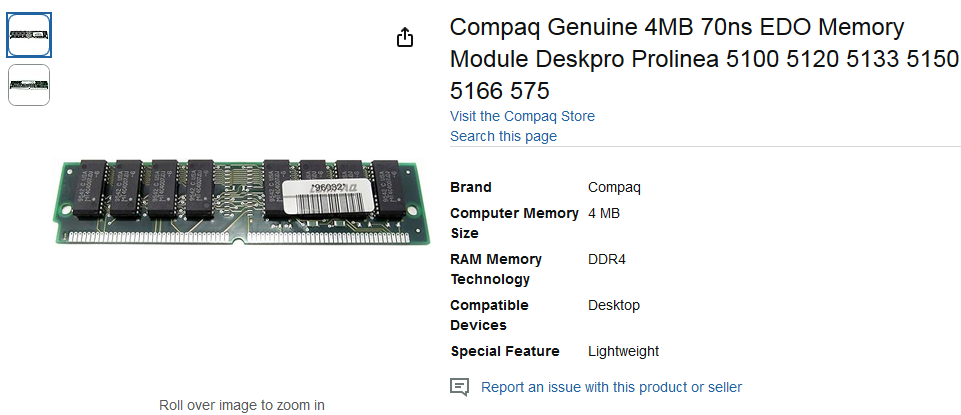This screenshot has height=415, width=961.
Task: Click the speech bubble report icon
Action: click(460, 387)
